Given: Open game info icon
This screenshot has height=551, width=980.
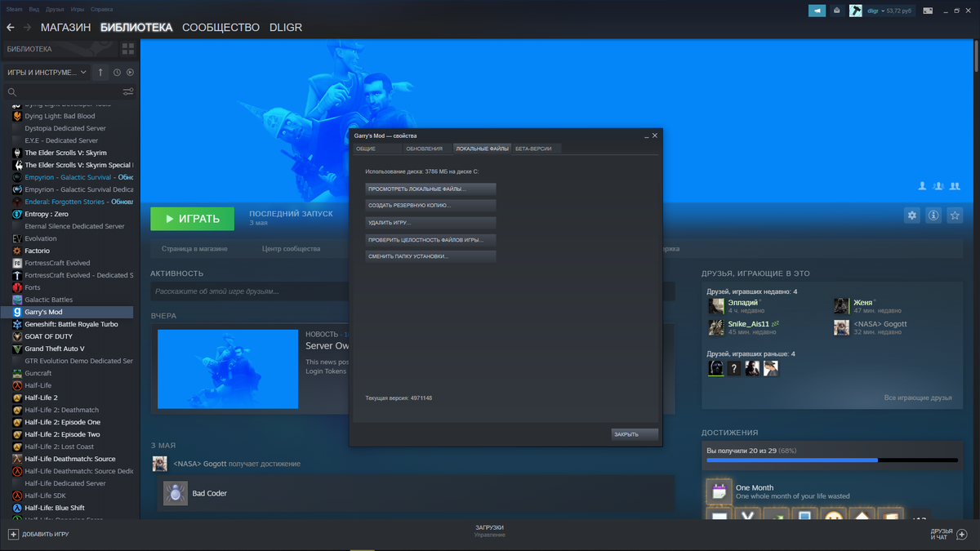Looking at the screenshot, I should tap(933, 216).
